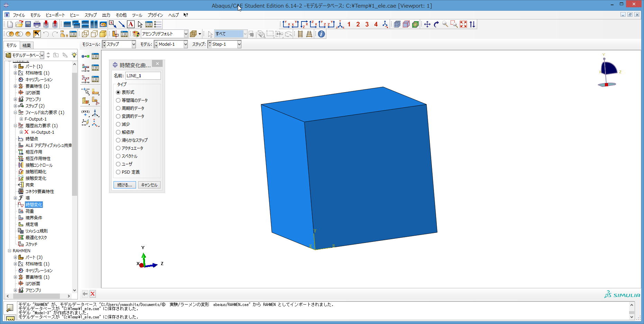The height and width of the screenshot is (324, 644).
Task: Select the Create Datum Axis tool
Action: coord(95,113)
